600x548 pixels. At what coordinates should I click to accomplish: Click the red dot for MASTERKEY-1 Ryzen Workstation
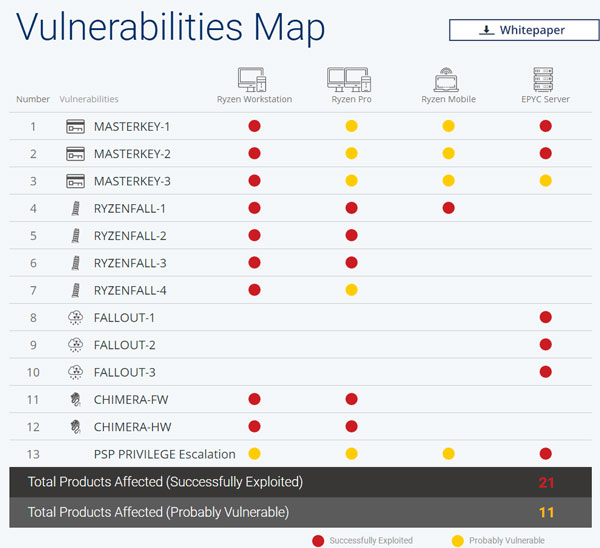coord(254,126)
